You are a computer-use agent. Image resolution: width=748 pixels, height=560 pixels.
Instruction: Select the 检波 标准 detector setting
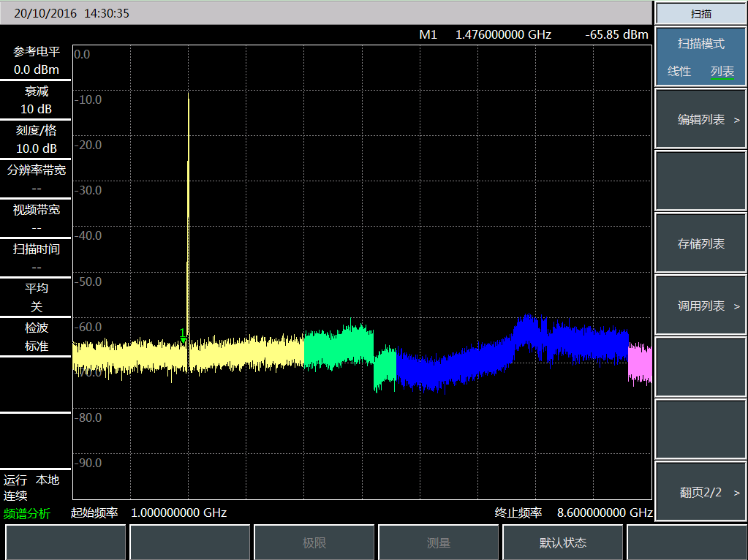36,337
